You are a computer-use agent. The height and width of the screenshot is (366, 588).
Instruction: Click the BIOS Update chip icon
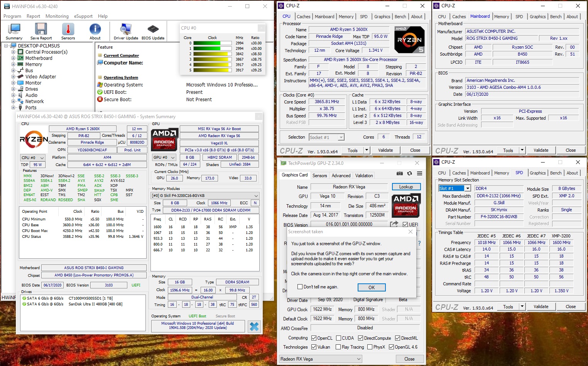(153, 31)
